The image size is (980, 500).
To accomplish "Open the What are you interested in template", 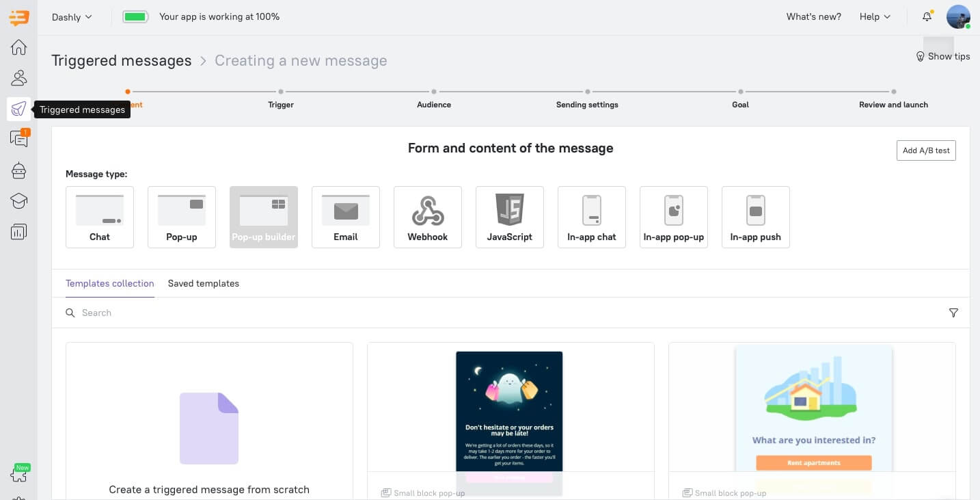I will pos(812,421).
